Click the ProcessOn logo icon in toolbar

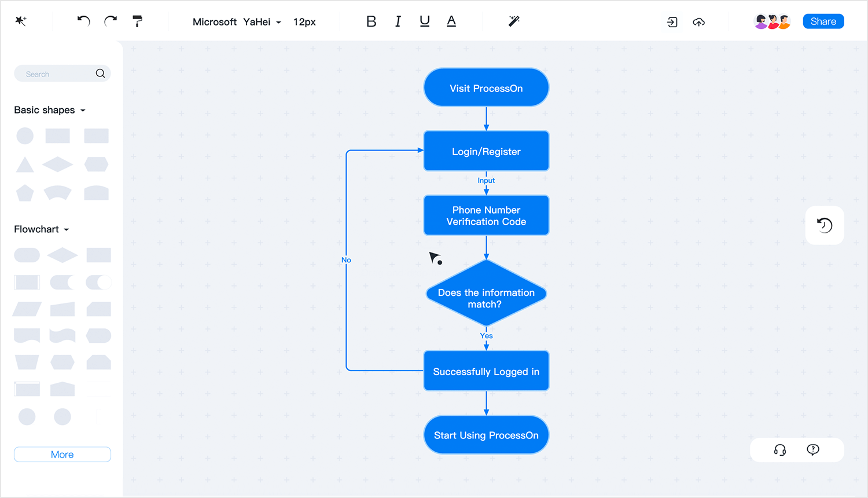(x=21, y=21)
